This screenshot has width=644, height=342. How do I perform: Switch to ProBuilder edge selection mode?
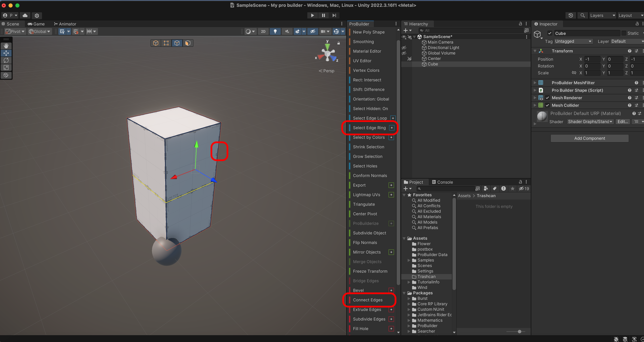pyautogui.click(x=177, y=43)
